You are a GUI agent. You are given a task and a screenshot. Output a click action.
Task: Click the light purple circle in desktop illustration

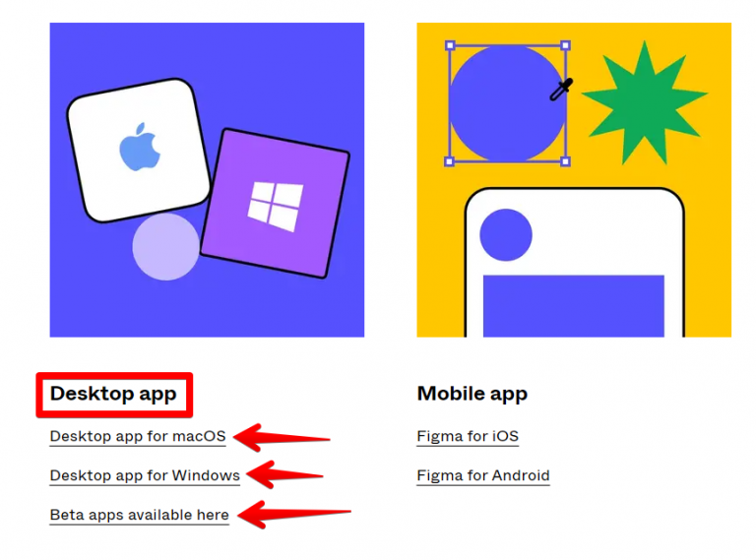coord(165,247)
